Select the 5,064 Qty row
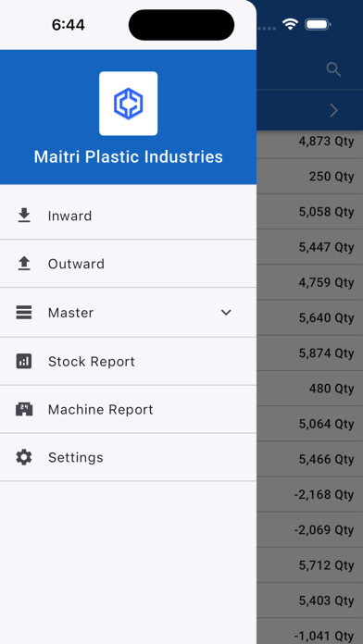The image size is (363, 644). 310,424
